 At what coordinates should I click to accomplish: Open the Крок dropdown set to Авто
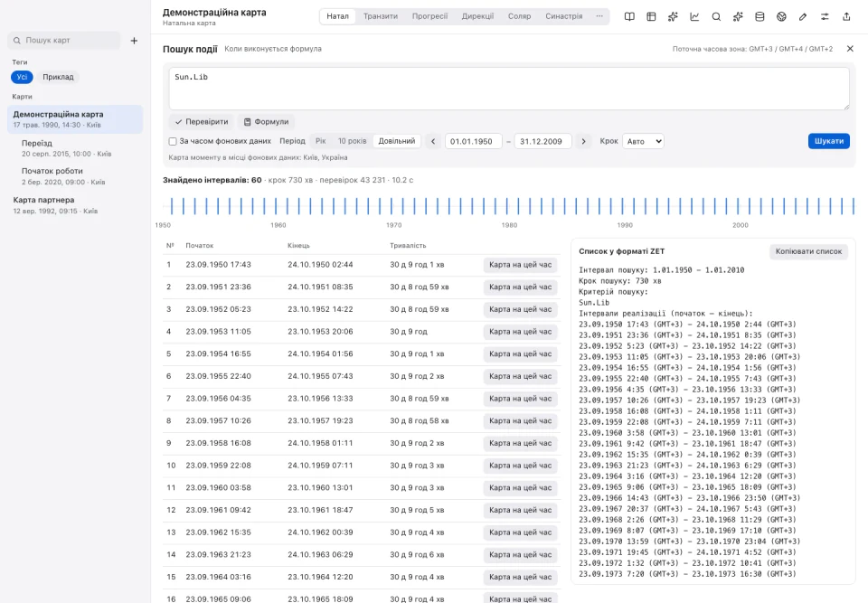tap(643, 141)
